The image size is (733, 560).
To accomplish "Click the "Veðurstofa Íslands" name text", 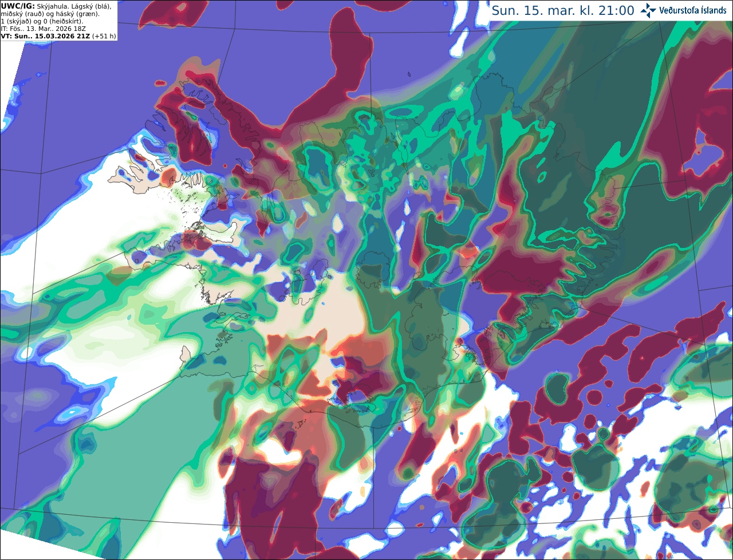I will (x=693, y=10).
